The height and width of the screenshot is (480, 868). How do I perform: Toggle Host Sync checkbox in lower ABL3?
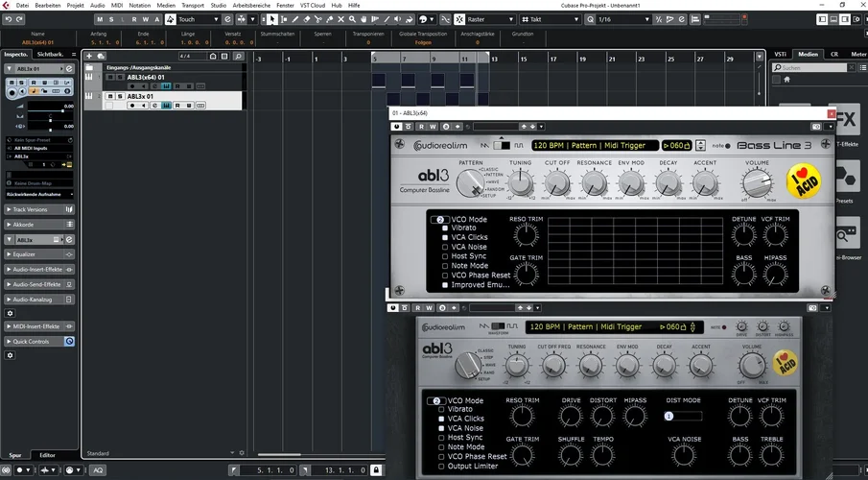coord(442,438)
